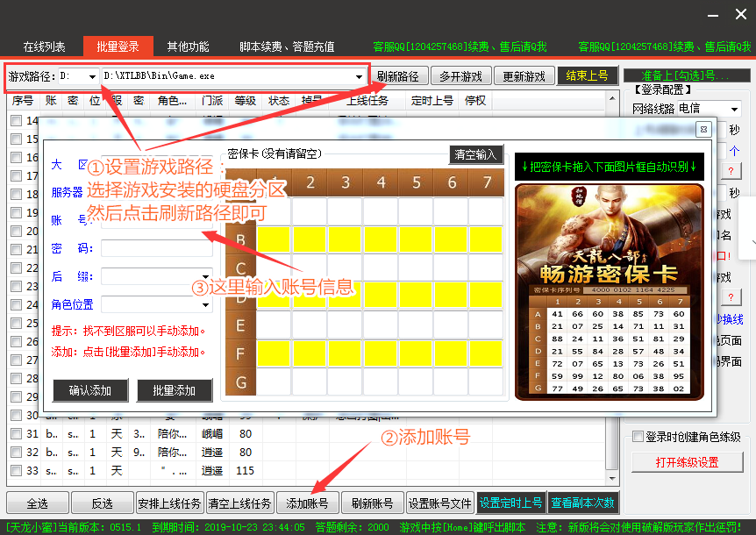This screenshot has height=535, width=756.
Task: Check the box for row 29
Action: pos(17,396)
